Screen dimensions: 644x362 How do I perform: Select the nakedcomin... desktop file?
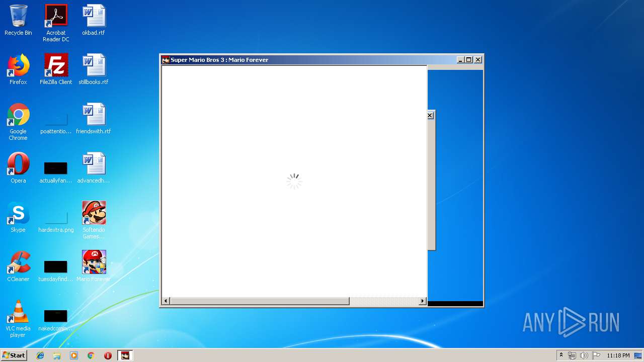pyautogui.click(x=56, y=320)
